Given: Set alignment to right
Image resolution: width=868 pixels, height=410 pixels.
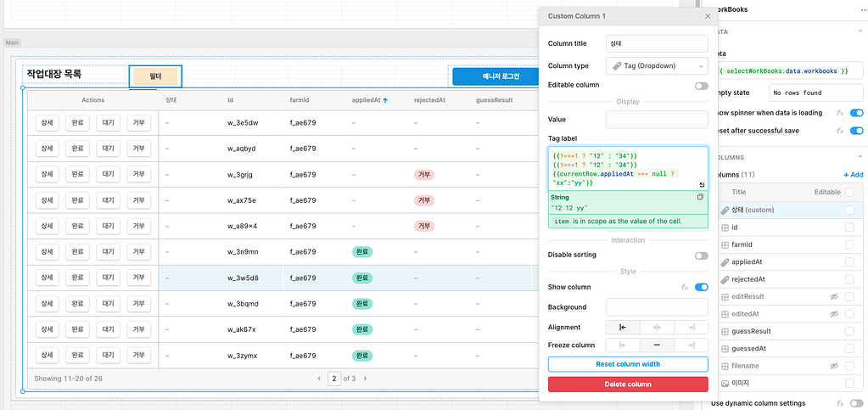Looking at the screenshot, I should click(692, 327).
